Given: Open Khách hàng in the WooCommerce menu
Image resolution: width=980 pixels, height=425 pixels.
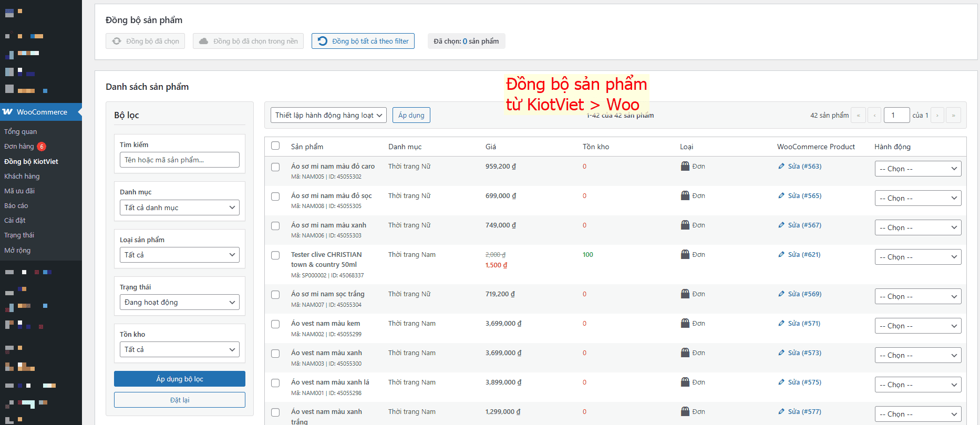Looking at the screenshot, I should pos(22,177).
